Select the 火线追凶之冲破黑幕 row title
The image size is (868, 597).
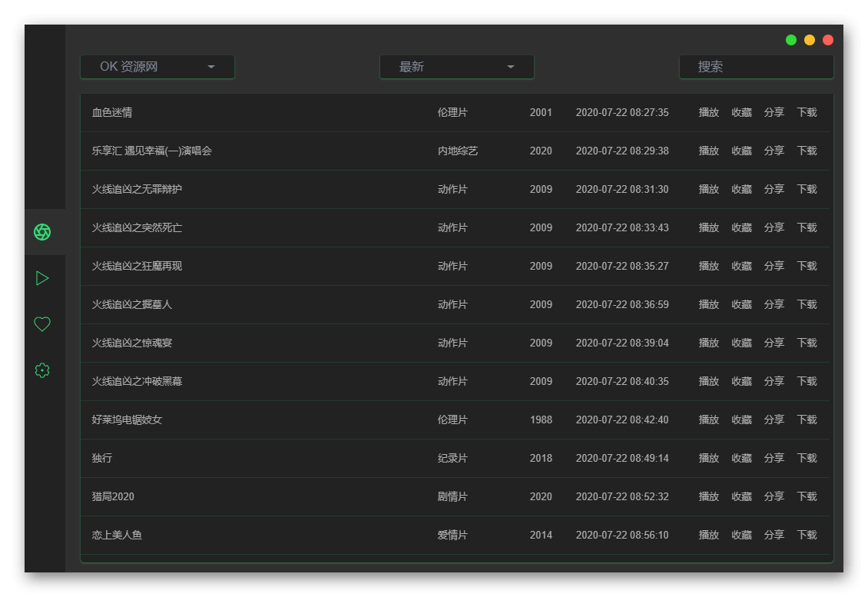click(137, 381)
